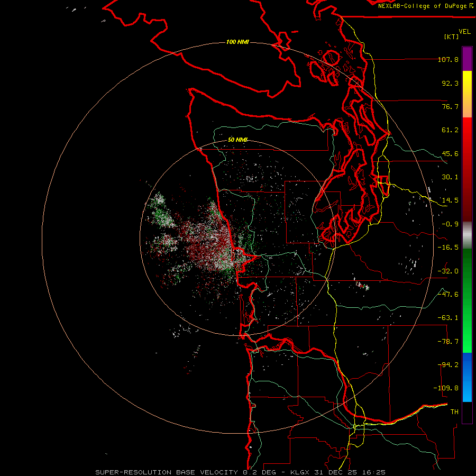Select the 45.6 velocity scale value
This screenshot has width=476, height=476.
click(450, 153)
